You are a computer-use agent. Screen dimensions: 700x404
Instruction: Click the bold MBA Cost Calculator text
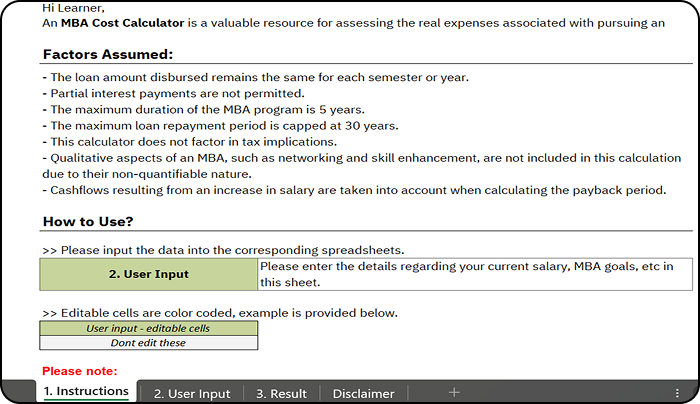pos(122,23)
